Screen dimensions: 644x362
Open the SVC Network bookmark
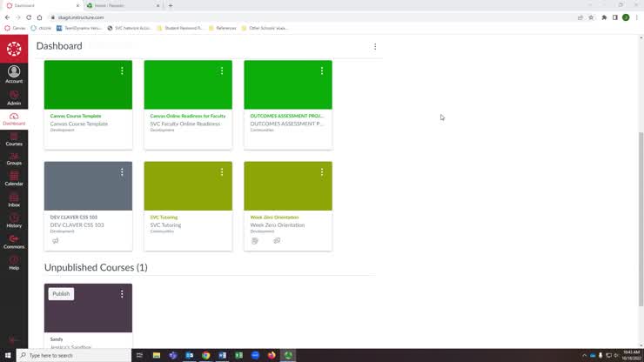tap(130, 28)
